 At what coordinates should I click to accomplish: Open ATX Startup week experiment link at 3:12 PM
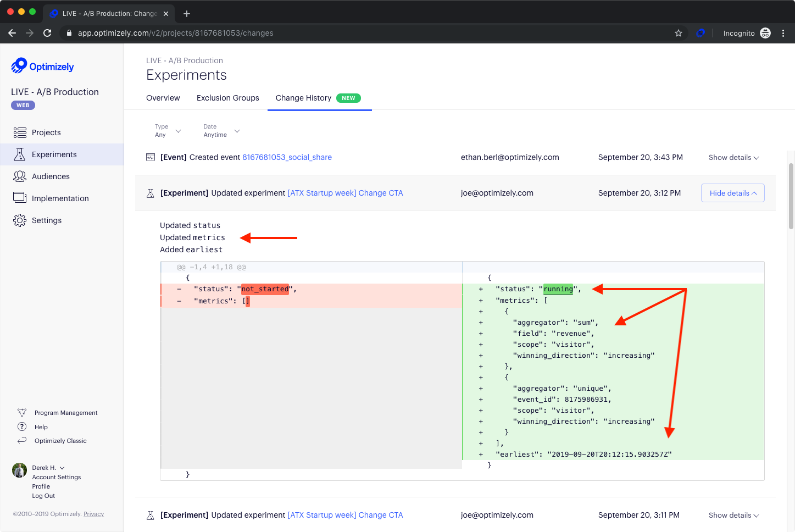coord(345,193)
